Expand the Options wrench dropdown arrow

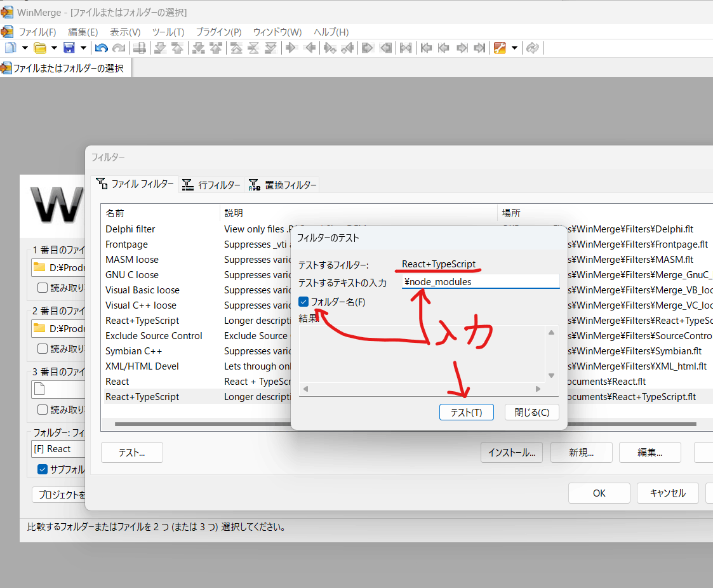coord(515,48)
